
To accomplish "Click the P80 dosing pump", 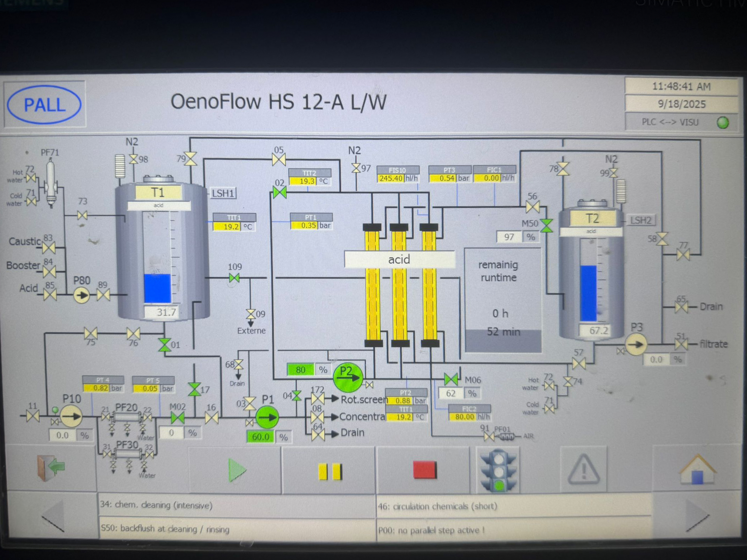I will coord(81,295).
